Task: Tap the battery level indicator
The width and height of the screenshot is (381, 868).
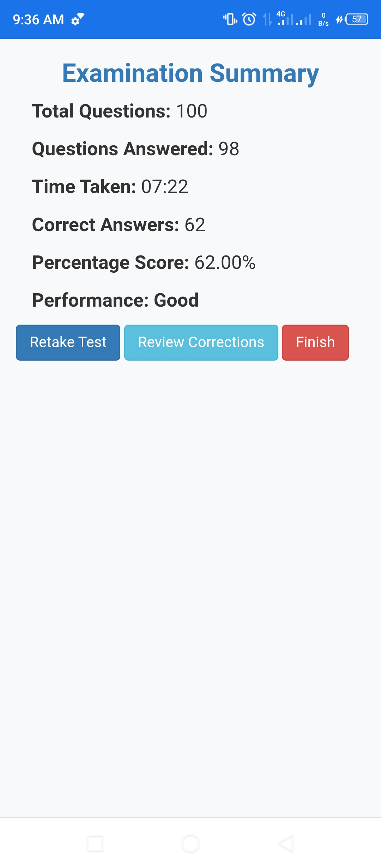Action: point(357,19)
